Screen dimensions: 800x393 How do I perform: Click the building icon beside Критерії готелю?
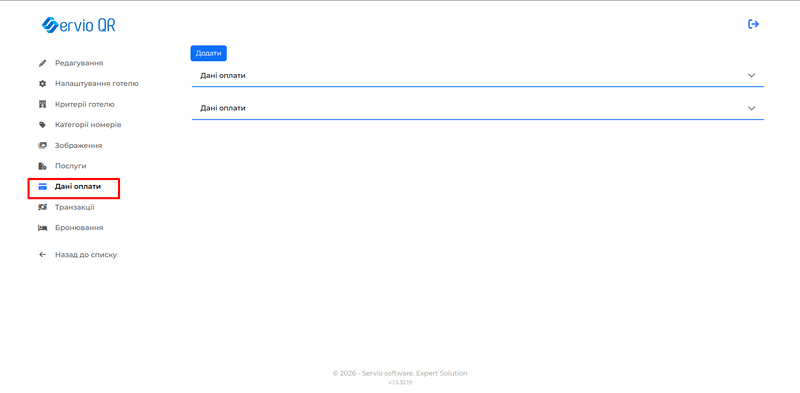43,104
